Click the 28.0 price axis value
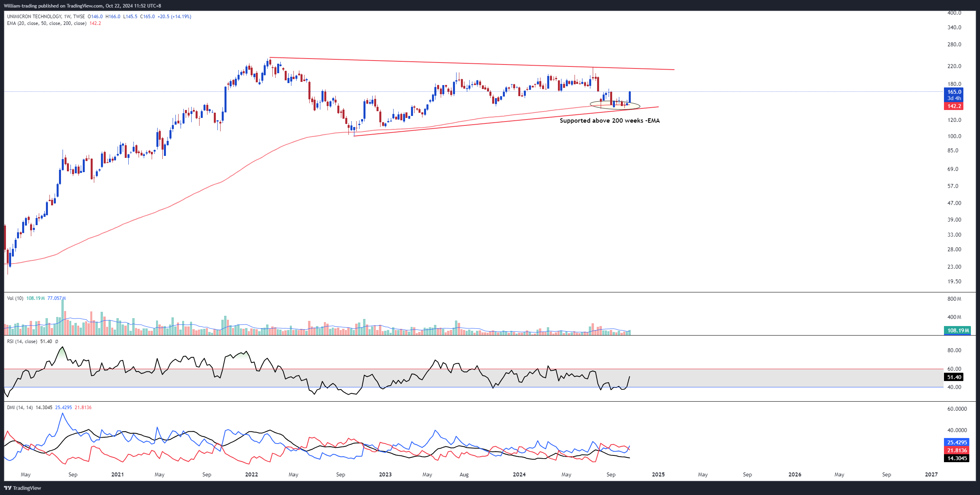The width and height of the screenshot is (980, 495). [954, 249]
